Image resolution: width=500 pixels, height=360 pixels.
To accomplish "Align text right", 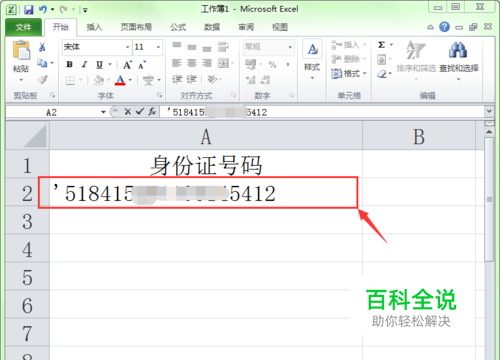I will click(207, 63).
